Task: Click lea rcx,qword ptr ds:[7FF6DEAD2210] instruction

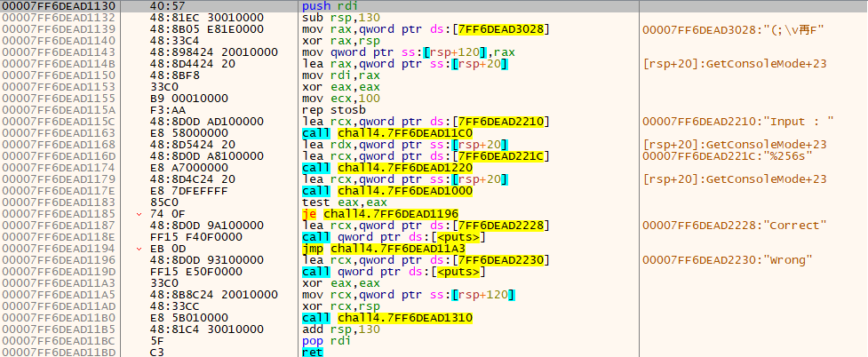Action: coord(426,122)
